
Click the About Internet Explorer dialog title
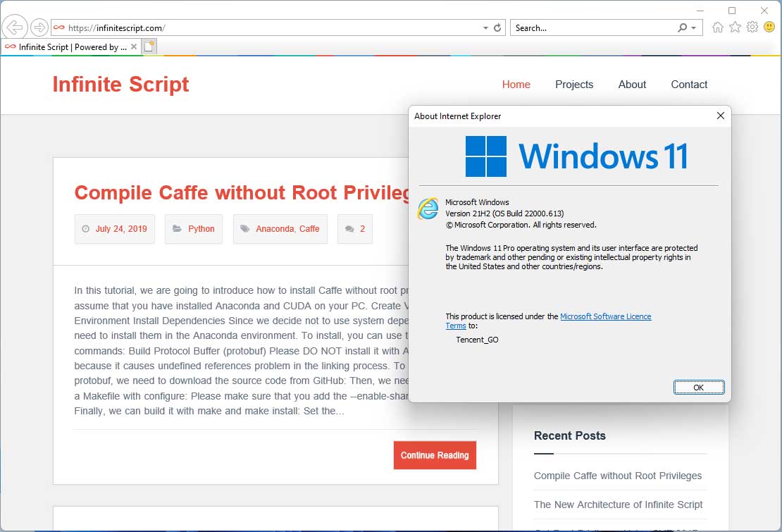click(x=457, y=116)
